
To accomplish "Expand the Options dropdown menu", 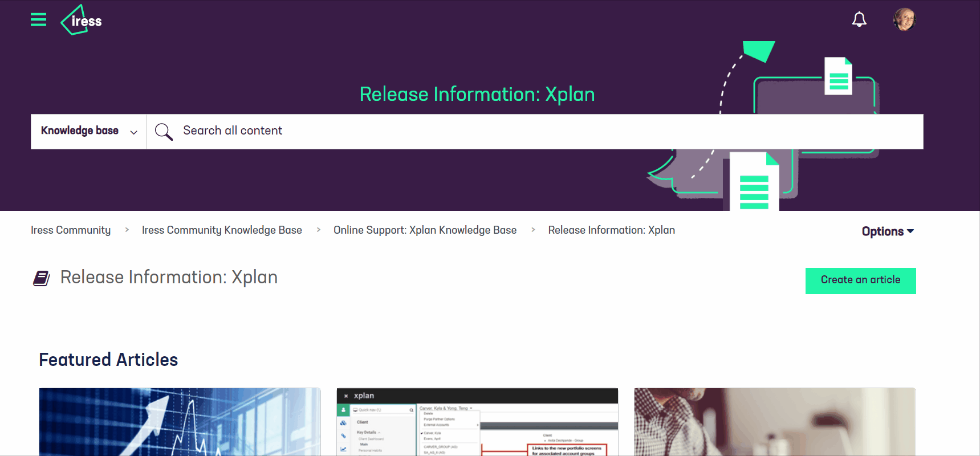I will pyautogui.click(x=887, y=231).
